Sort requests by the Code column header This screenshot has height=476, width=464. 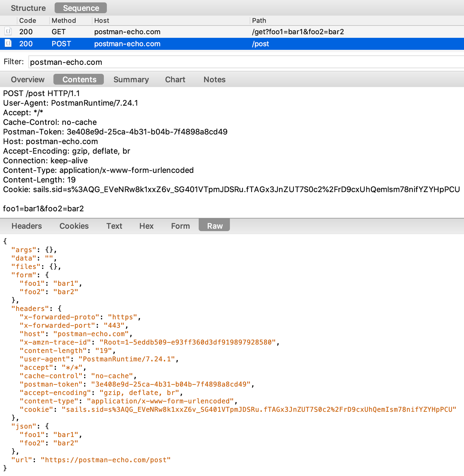pyautogui.click(x=28, y=20)
